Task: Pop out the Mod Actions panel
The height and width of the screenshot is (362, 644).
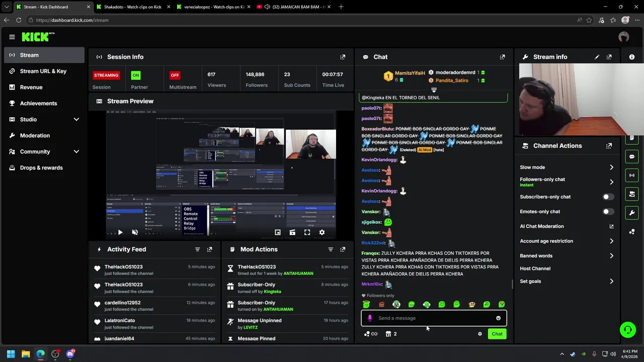Action: 343,249
